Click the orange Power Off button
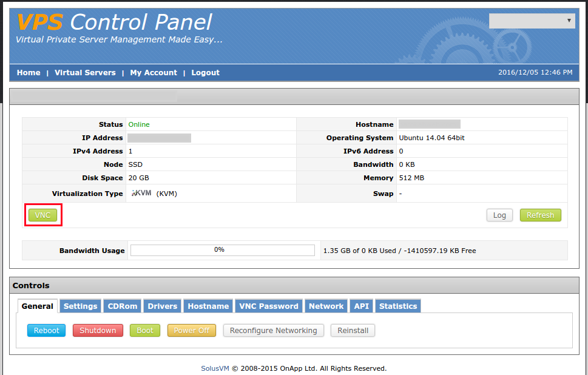588x375 pixels. (x=191, y=330)
